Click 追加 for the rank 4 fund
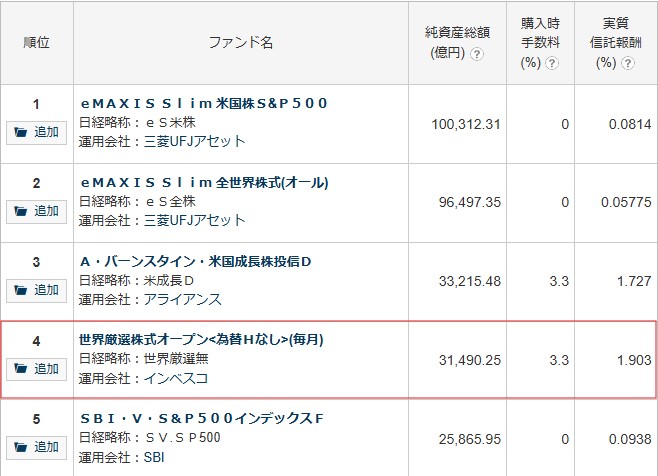This screenshot has width=658, height=476. click(x=37, y=369)
